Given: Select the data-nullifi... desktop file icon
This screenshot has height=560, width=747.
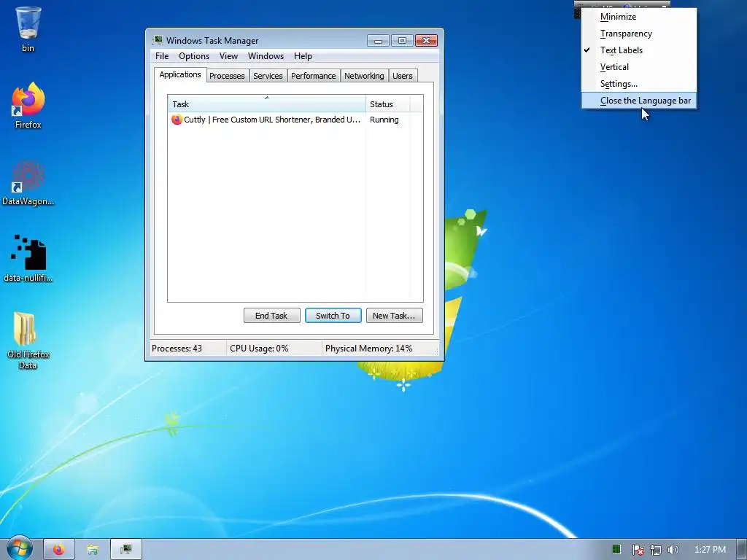Looking at the screenshot, I should pos(28,259).
